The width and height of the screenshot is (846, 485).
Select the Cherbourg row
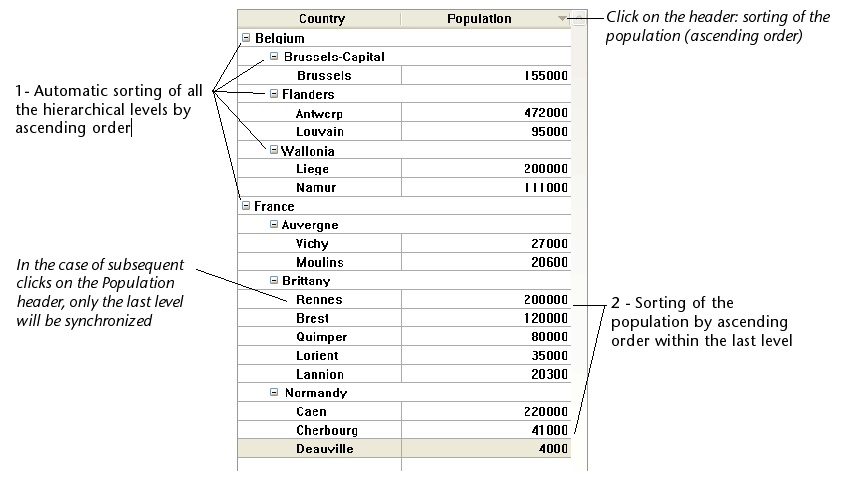point(327,430)
